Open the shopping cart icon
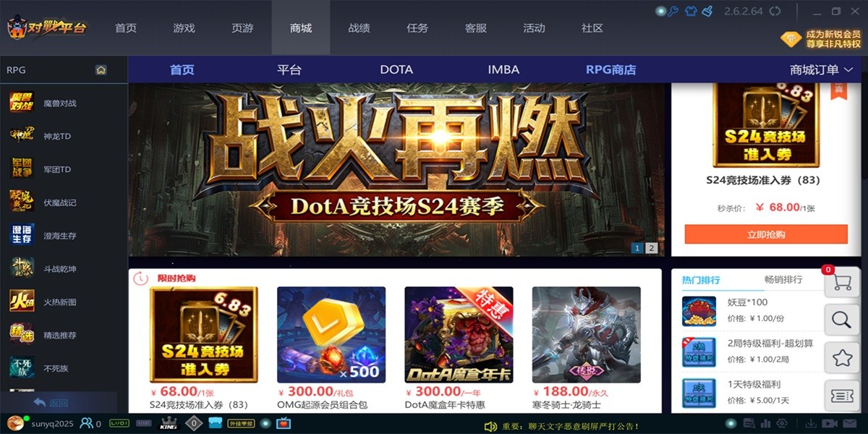Screen dimensions: 868x434 842,282
